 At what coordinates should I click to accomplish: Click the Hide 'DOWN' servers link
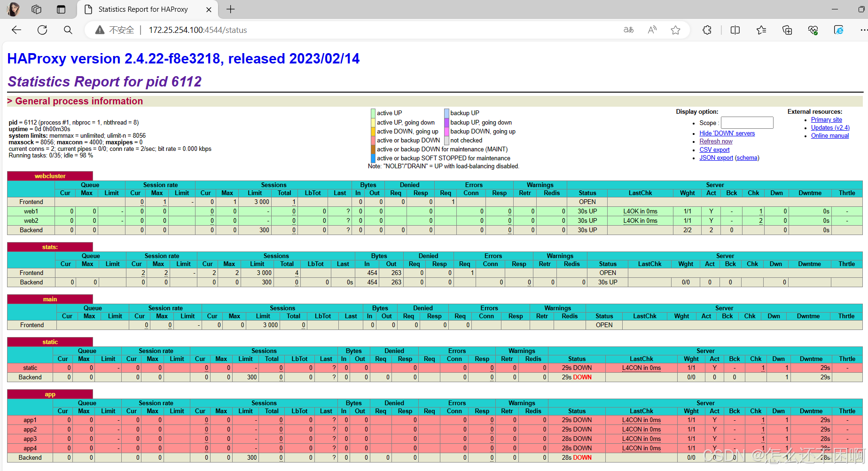coord(727,133)
